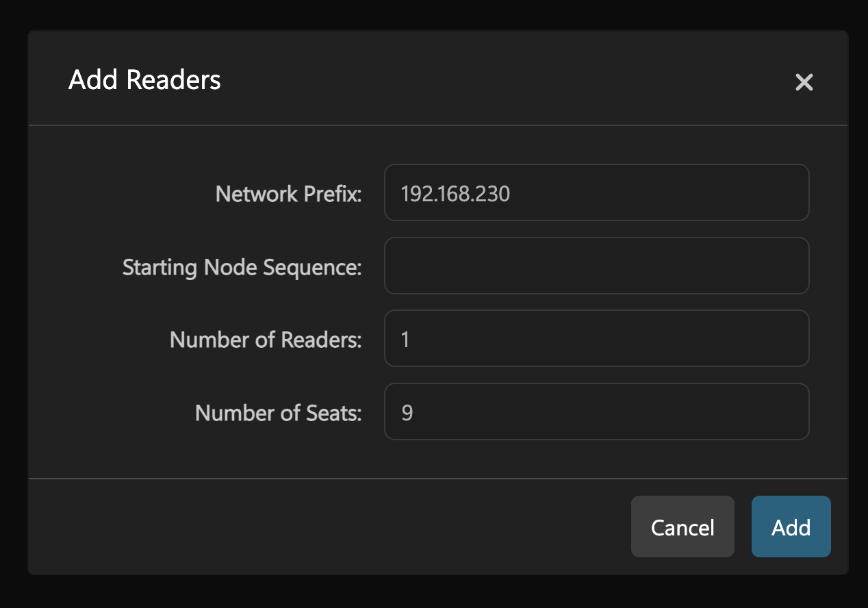The height and width of the screenshot is (608, 868).
Task: Click the 'Add Readers' dialog title
Action: coord(144,80)
